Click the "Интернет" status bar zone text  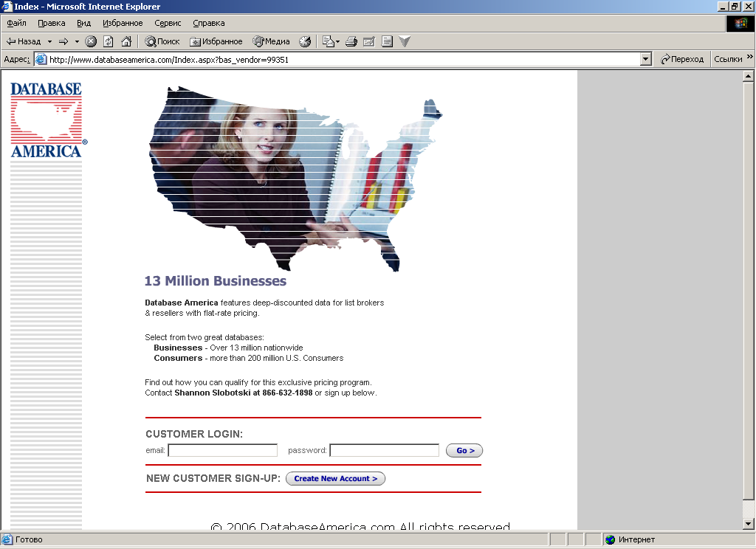(637, 539)
